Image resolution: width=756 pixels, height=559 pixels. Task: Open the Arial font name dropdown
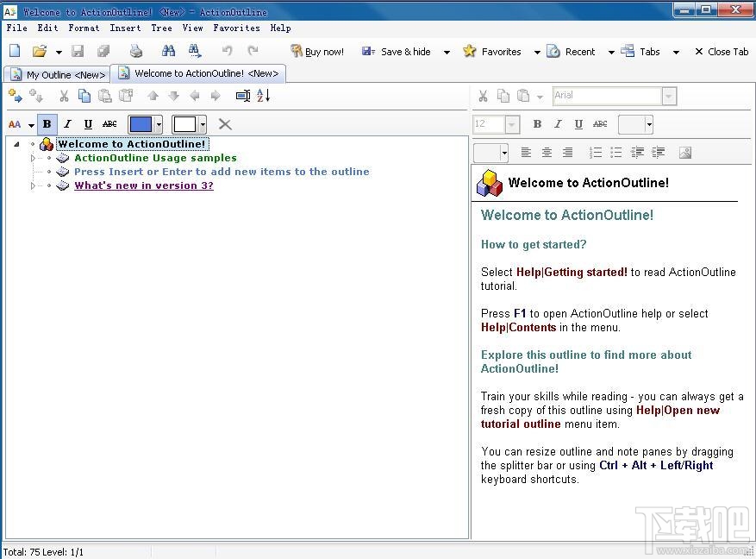click(x=669, y=96)
